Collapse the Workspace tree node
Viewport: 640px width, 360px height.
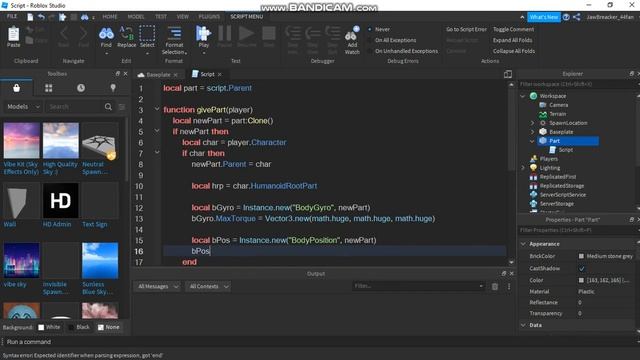(x=522, y=96)
